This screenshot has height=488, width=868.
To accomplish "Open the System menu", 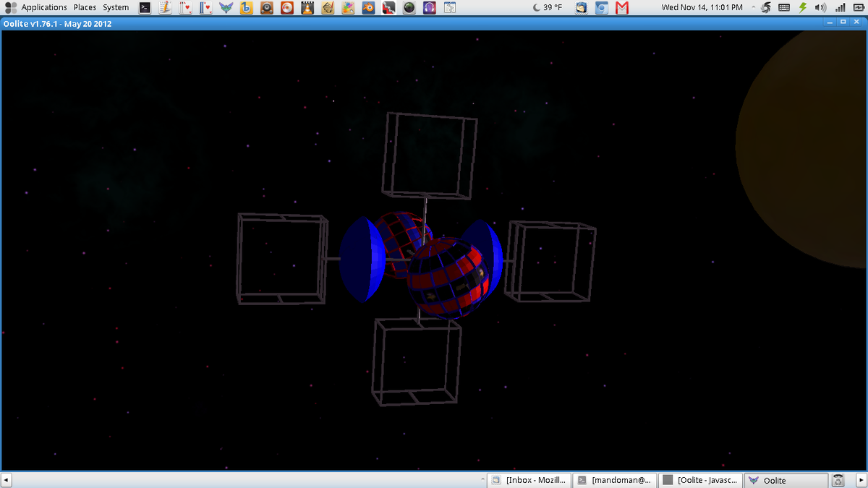I will (116, 7).
